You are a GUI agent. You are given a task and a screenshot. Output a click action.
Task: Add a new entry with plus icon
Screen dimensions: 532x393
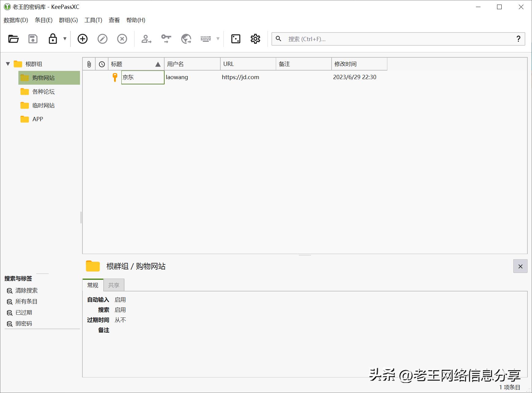pos(82,39)
